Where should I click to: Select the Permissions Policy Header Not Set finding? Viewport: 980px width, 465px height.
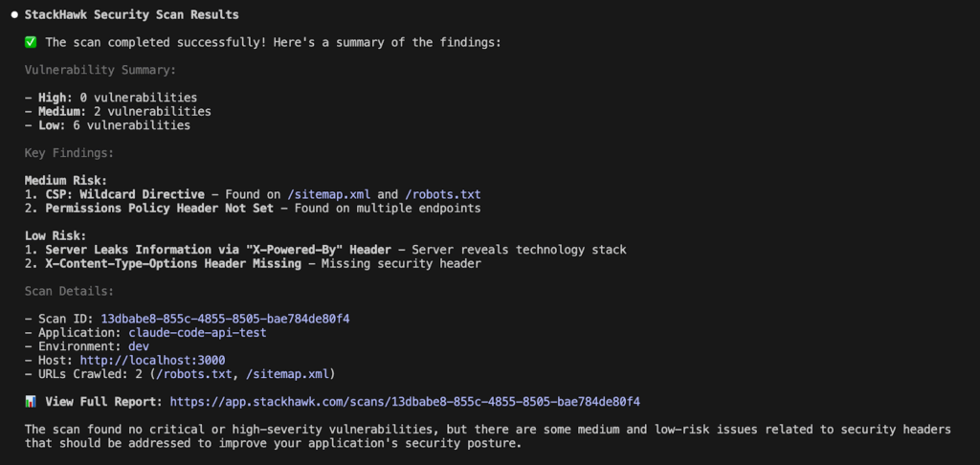[x=159, y=208]
